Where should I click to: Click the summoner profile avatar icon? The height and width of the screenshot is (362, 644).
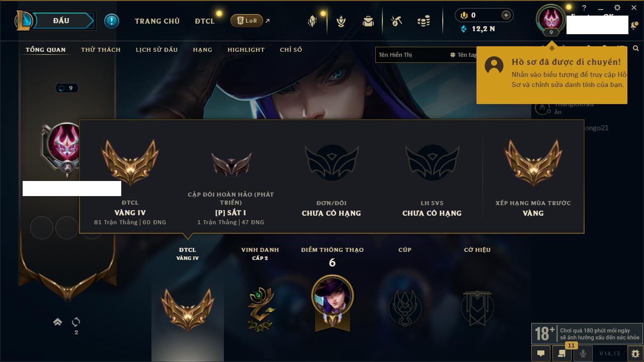tap(551, 19)
